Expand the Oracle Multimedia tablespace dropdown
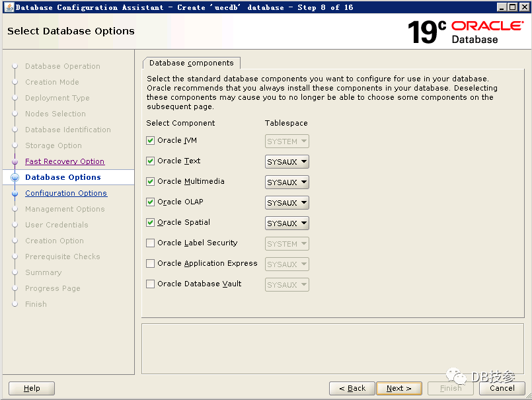Screen dimensions: 532x400 click(287, 182)
